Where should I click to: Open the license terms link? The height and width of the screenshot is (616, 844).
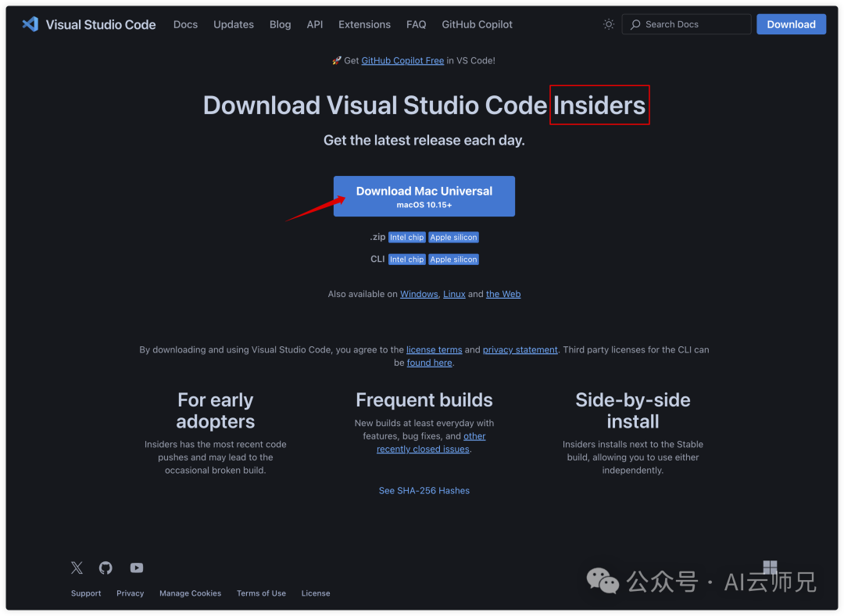(435, 349)
